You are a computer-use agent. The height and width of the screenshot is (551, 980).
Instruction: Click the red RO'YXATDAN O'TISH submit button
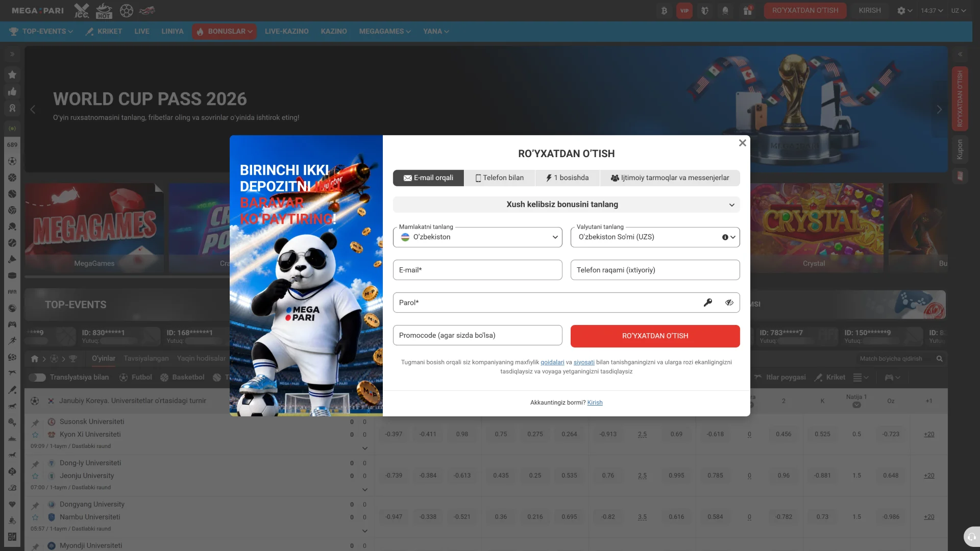pos(655,336)
